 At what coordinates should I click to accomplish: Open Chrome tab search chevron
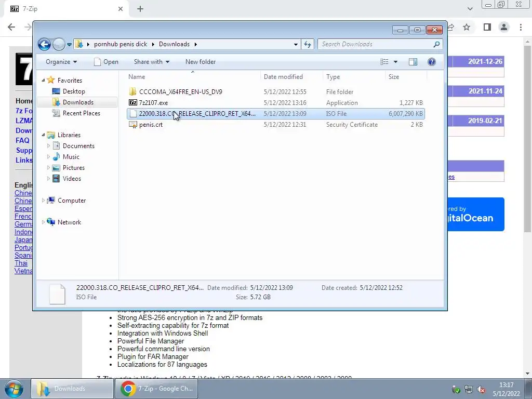pyautogui.click(x=470, y=9)
